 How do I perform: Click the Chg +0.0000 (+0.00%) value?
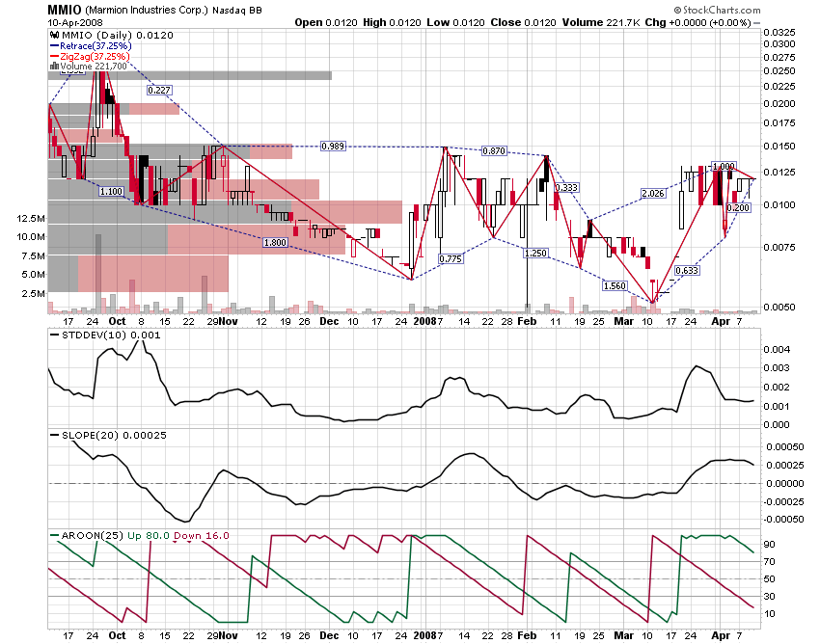coord(697,22)
